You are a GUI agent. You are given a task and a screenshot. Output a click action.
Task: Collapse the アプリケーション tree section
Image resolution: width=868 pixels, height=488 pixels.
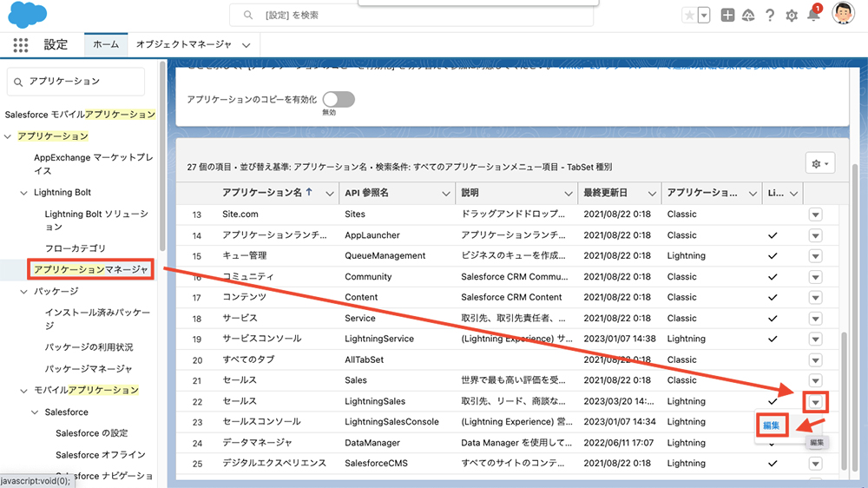(x=8, y=136)
